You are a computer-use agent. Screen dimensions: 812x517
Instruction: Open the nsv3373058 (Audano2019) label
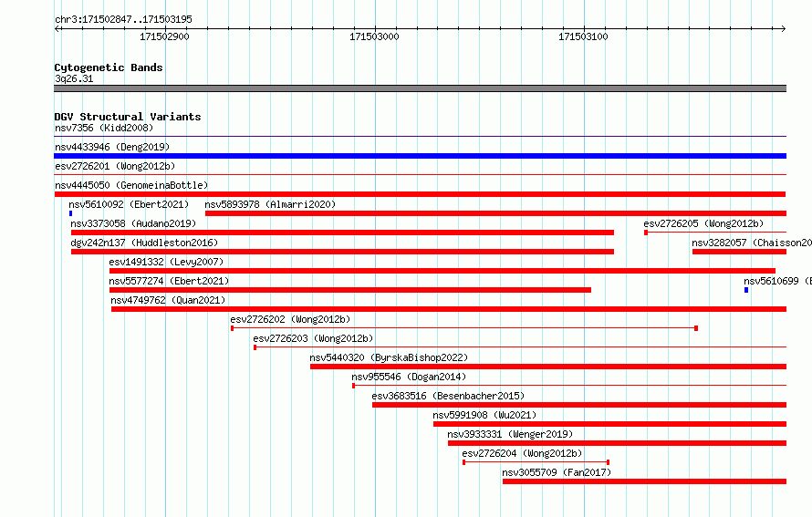pos(133,223)
